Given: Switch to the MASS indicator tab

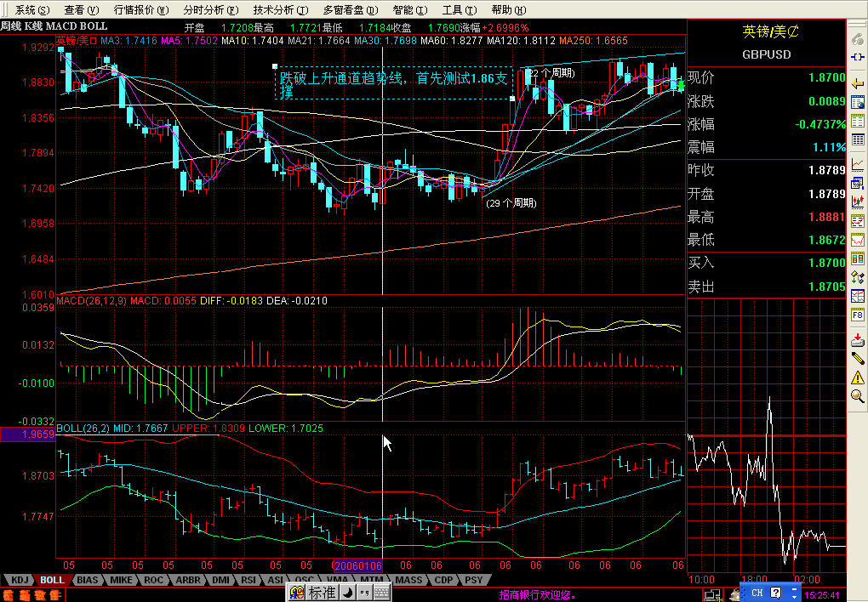Looking at the screenshot, I should [408, 580].
